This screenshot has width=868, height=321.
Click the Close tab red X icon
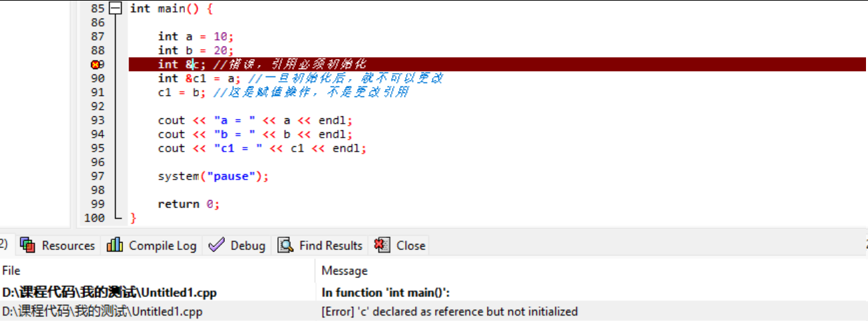pyautogui.click(x=382, y=245)
